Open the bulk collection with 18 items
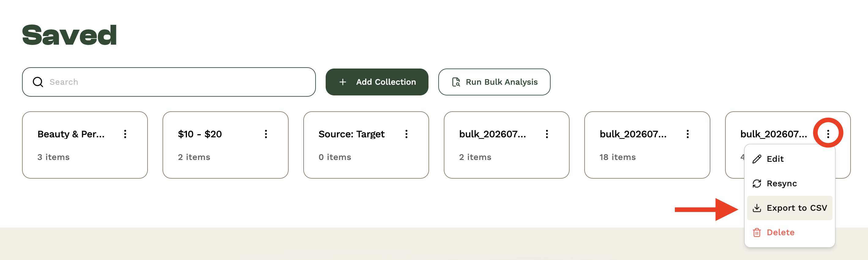 (x=647, y=145)
